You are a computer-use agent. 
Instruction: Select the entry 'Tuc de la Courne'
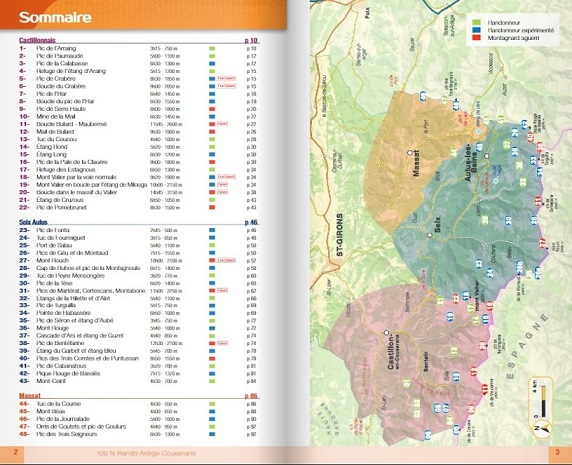[59, 404]
